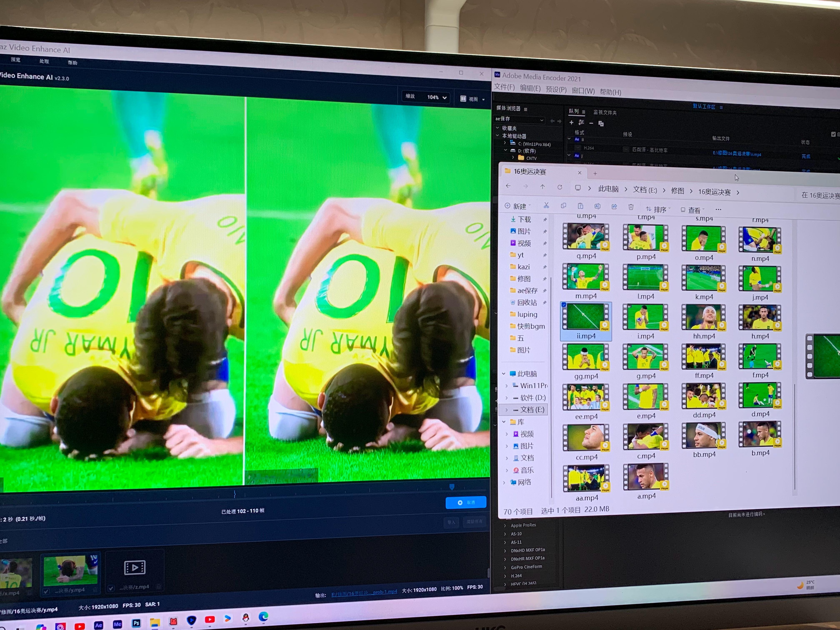Screen dimensions: 840x630
Task: Open the 帮助(H) menu in Media Encoder
Action: [x=610, y=92]
